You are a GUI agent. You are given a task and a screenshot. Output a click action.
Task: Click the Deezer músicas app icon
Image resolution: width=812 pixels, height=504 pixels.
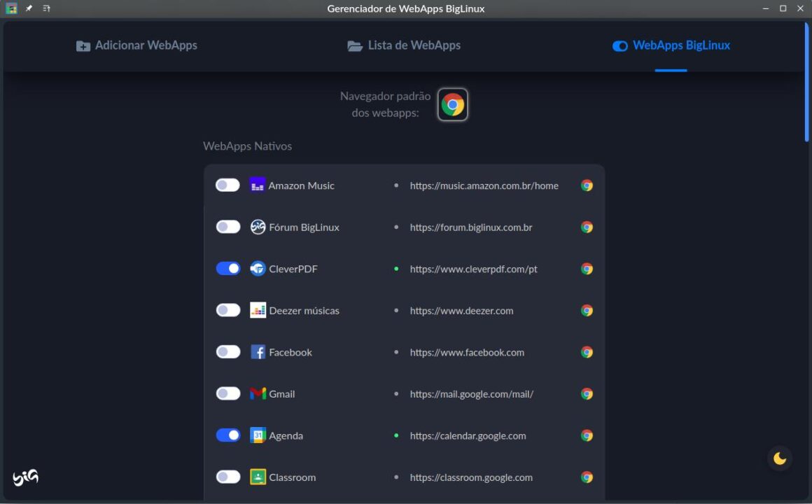pos(258,311)
